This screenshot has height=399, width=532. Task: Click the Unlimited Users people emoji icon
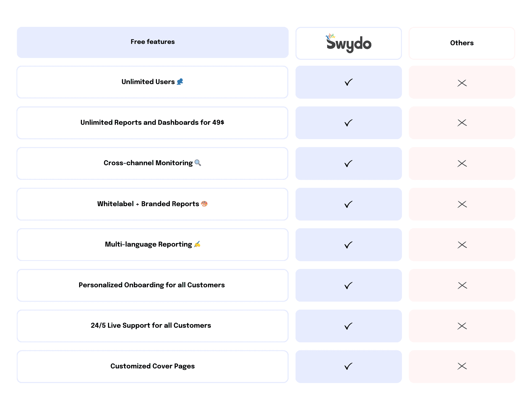pyautogui.click(x=180, y=81)
